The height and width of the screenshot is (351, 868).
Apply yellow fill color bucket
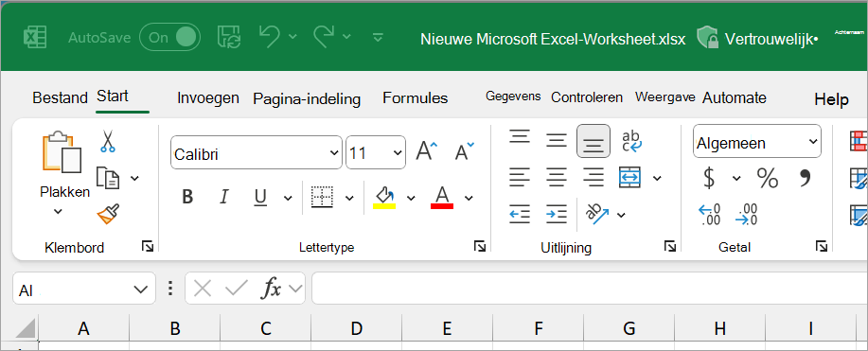[384, 197]
